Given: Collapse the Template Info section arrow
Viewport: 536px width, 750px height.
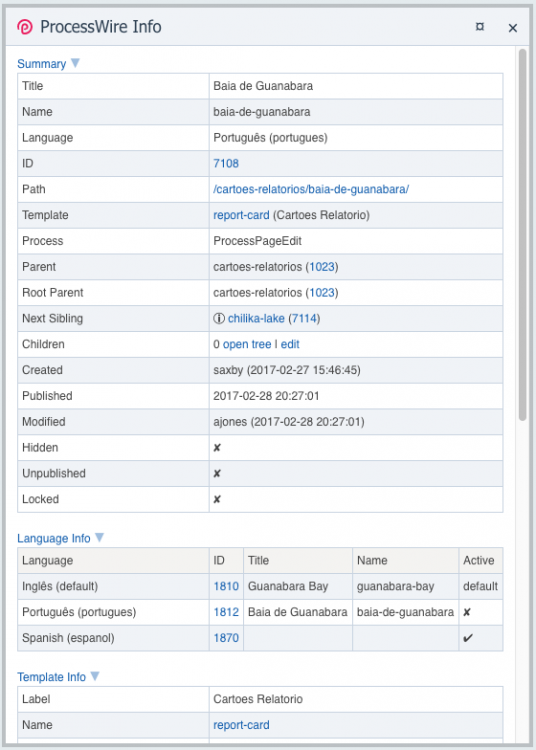Looking at the screenshot, I should [x=95, y=676].
